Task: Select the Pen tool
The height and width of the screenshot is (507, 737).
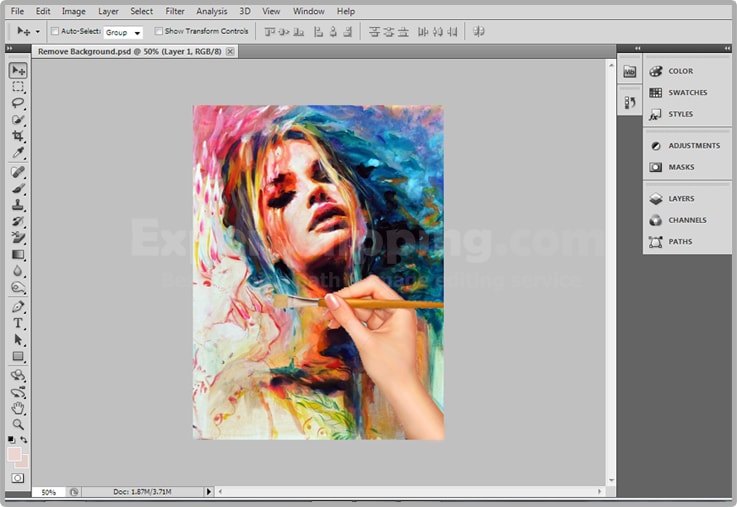Action: pyautogui.click(x=18, y=307)
